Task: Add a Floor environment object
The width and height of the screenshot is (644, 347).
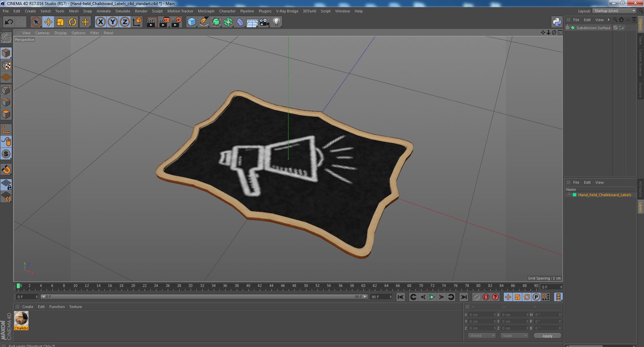Action: 252,22
